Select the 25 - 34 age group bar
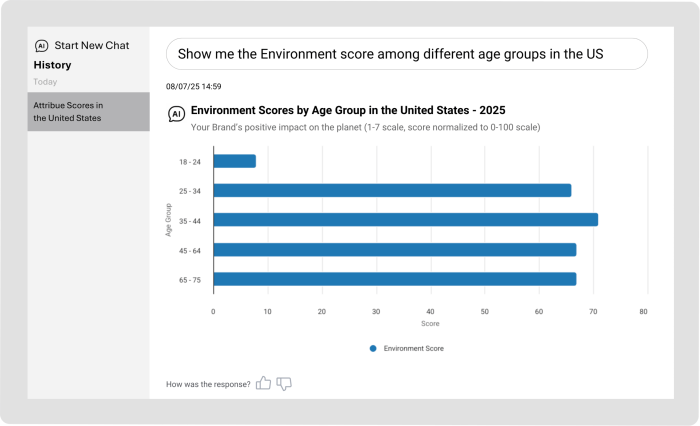Viewport: 700px width, 426px height. pyautogui.click(x=392, y=190)
